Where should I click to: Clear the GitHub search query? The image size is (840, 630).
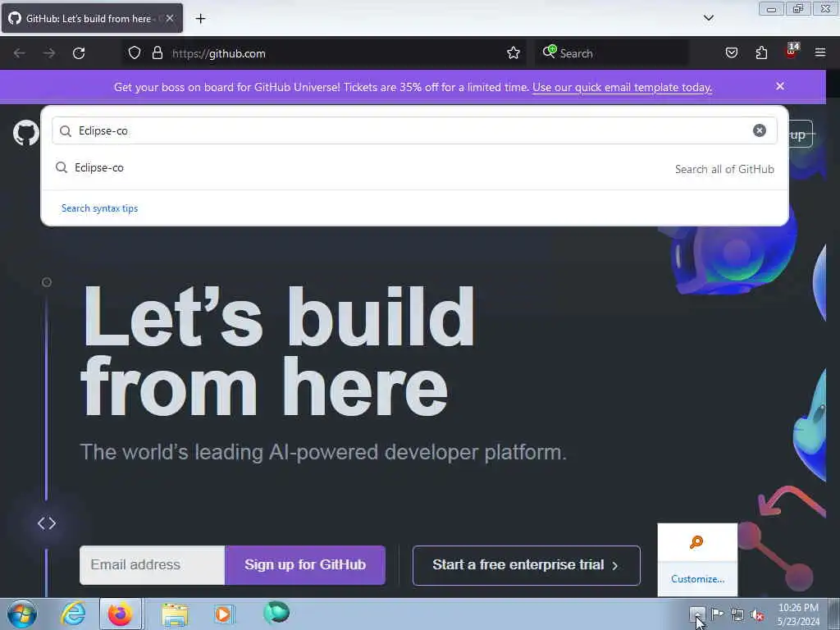[759, 130]
